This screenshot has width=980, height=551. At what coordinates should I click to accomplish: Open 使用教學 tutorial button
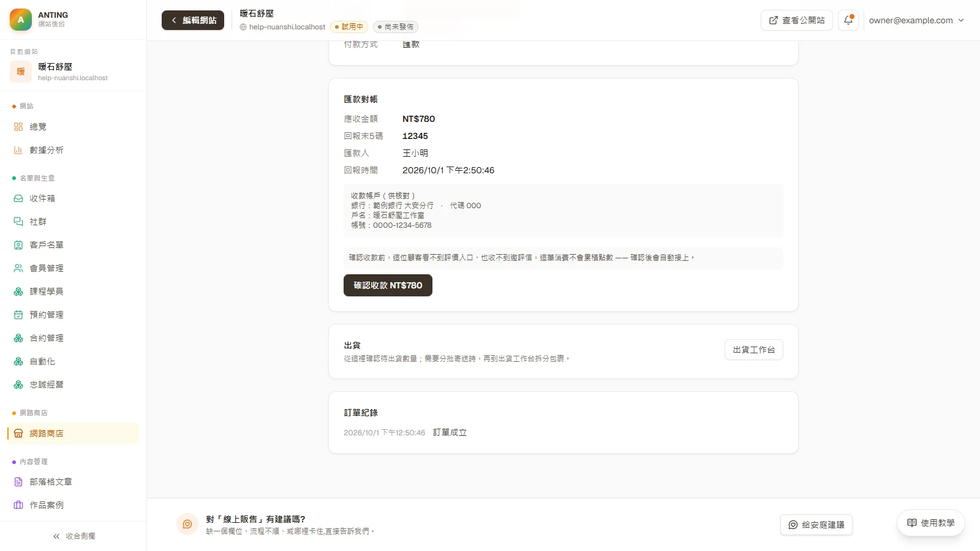tap(931, 523)
